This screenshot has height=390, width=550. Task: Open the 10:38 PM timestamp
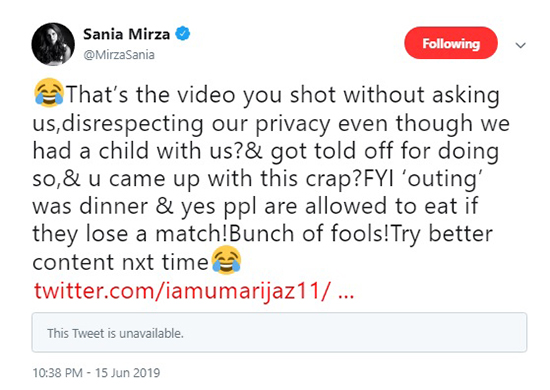pyautogui.click(x=58, y=372)
